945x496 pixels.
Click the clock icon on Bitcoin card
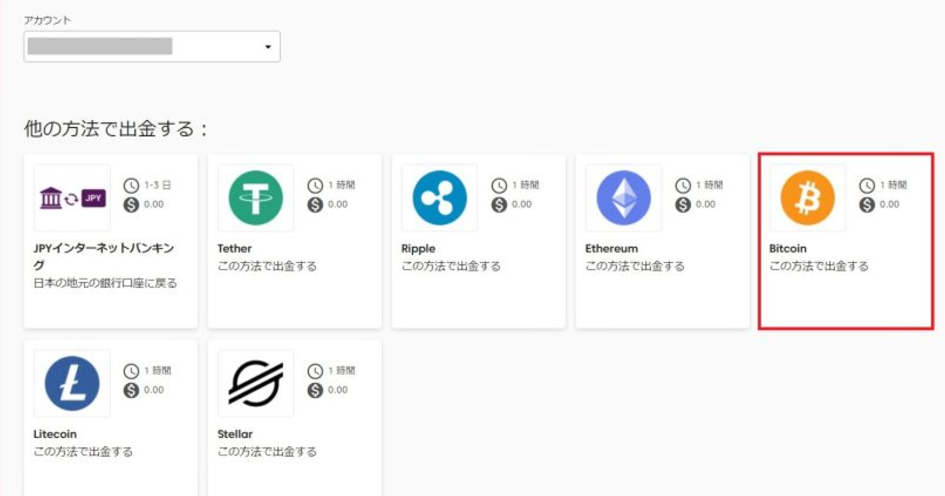pos(867,186)
